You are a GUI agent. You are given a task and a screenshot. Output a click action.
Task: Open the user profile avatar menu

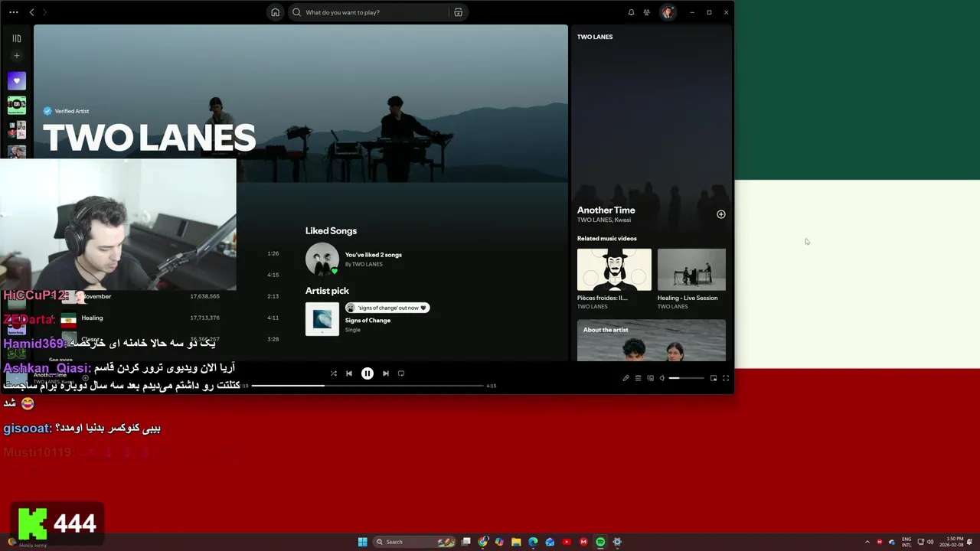(x=668, y=12)
